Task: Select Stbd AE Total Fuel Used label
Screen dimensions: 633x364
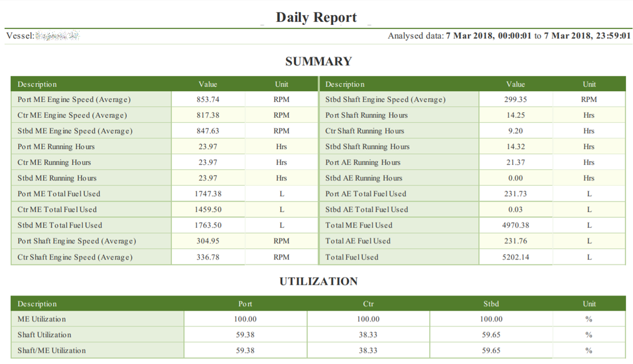Action: tap(366, 210)
